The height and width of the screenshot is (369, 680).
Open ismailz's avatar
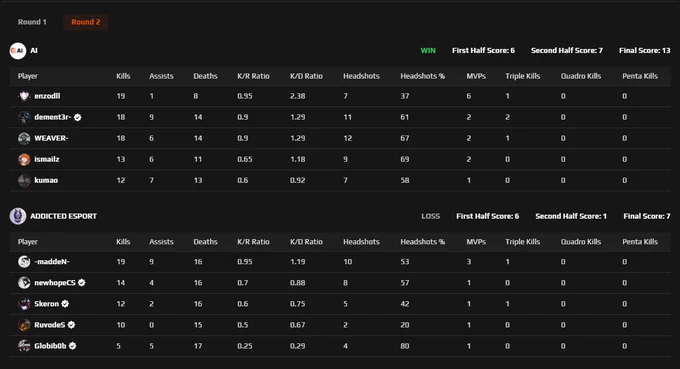coord(24,159)
